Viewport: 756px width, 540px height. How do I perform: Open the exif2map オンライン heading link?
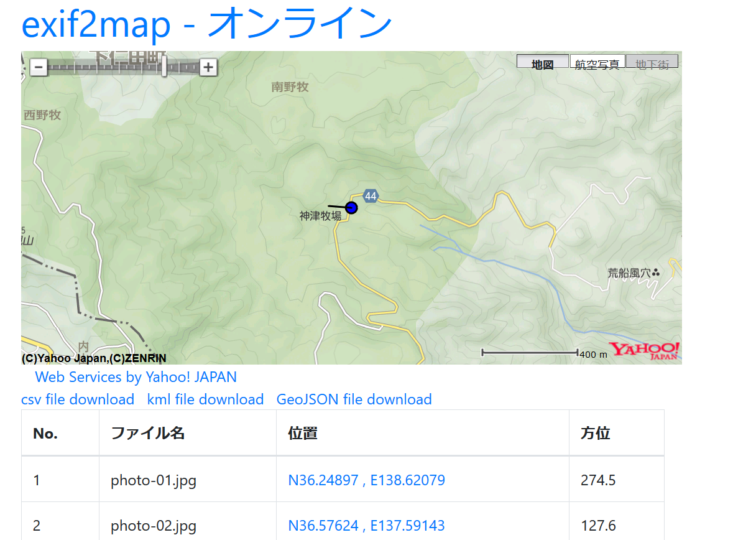(x=205, y=23)
